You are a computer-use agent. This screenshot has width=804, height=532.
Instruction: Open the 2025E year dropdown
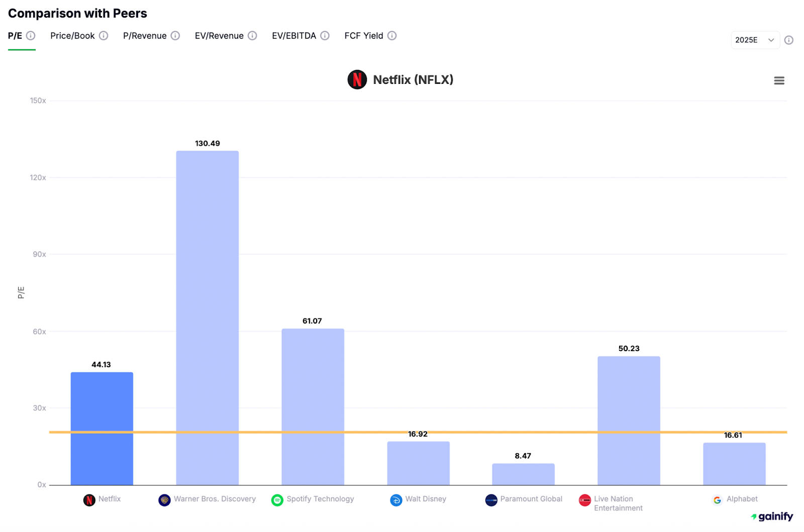[x=755, y=40]
